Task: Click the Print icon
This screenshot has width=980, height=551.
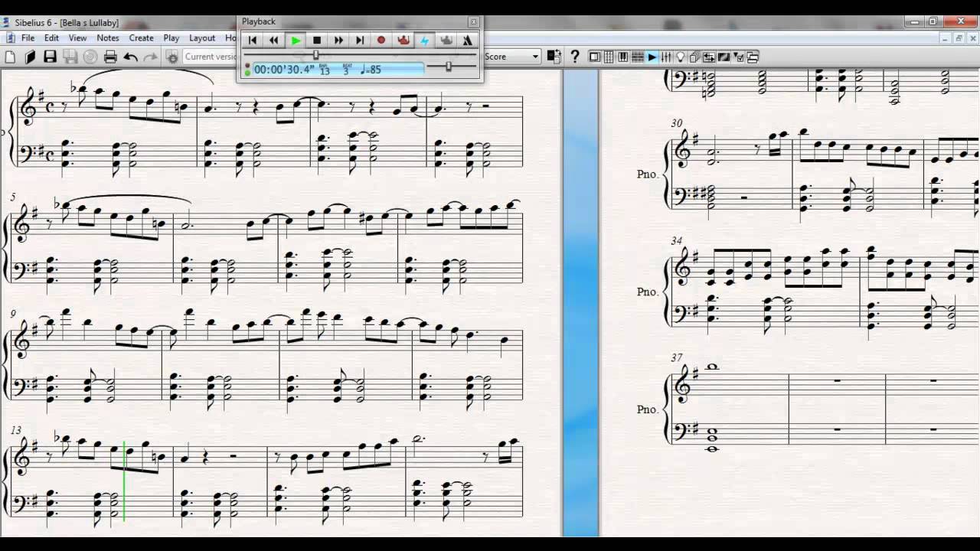Action: [110, 57]
